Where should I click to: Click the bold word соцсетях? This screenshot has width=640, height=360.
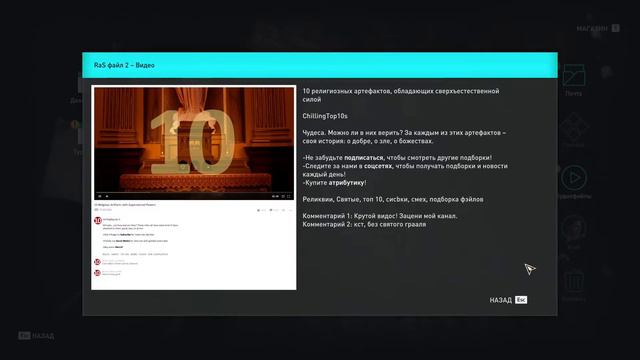[378, 166]
